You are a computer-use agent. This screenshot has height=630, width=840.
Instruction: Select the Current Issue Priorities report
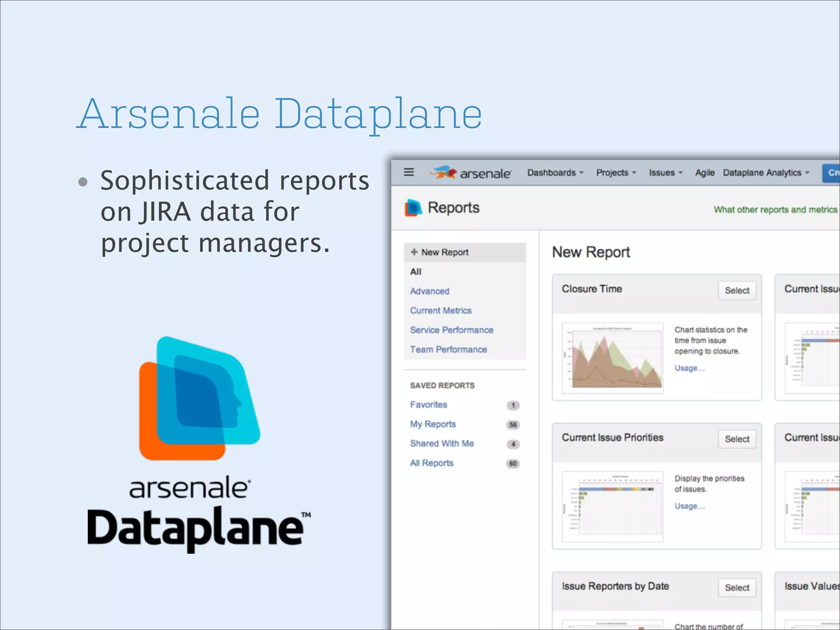click(737, 439)
